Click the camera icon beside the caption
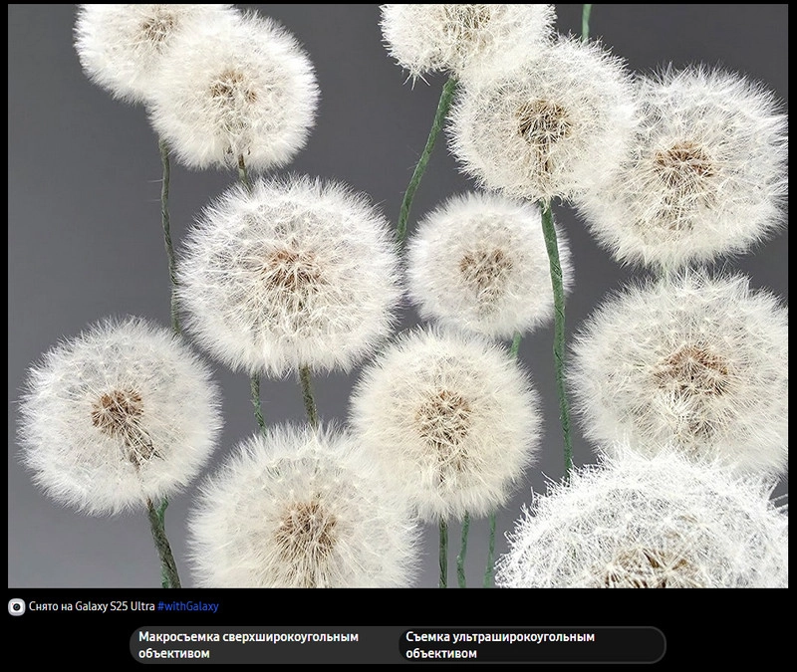This screenshot has height=672, width=797. click(17, 606)
